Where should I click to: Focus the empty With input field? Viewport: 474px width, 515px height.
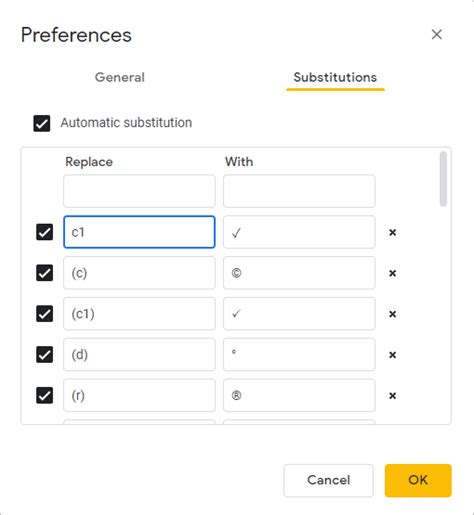tap(299, 191)
